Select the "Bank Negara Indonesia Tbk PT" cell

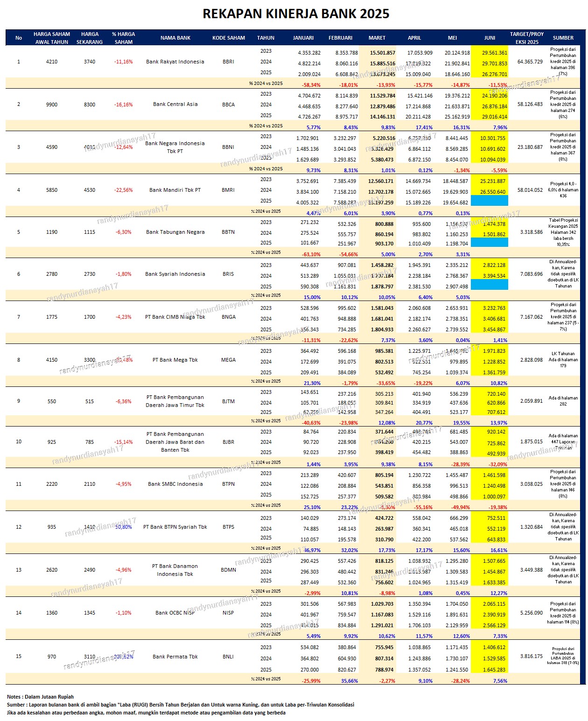tap(175, 147)
